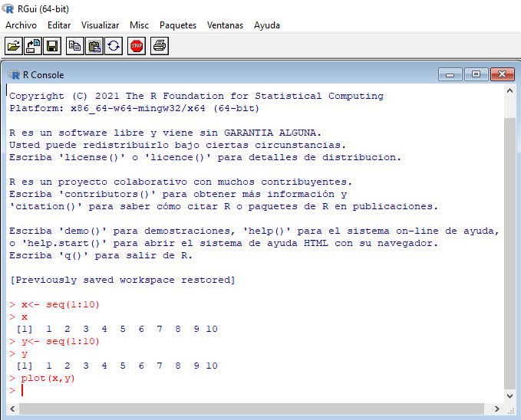The image size is (521, 420).
Task: Open script with the folder icon
Action: 14,46
